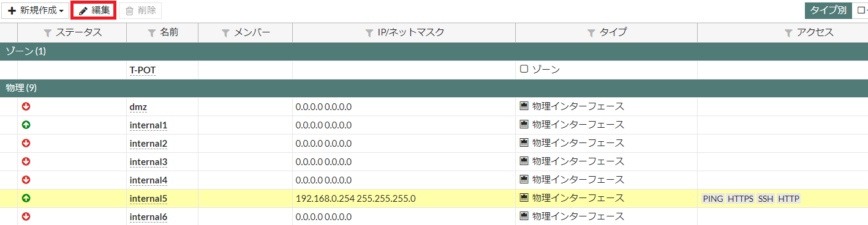Open the アクセス column filter icon
Viewport: 868px width, 225px height.
pos(789,33)
